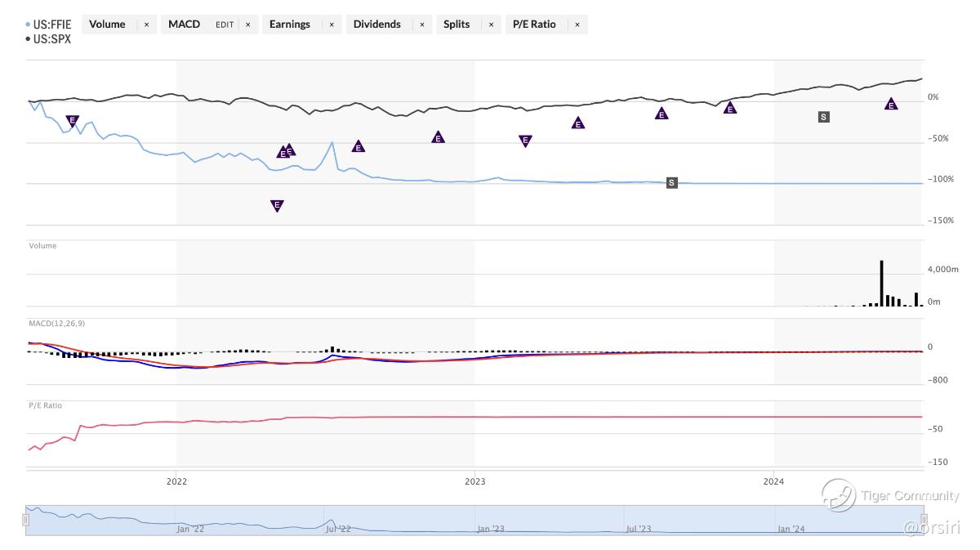980x550 pixels.
Task: Click the navigator at Jul '23
Action: pos(639,530)
